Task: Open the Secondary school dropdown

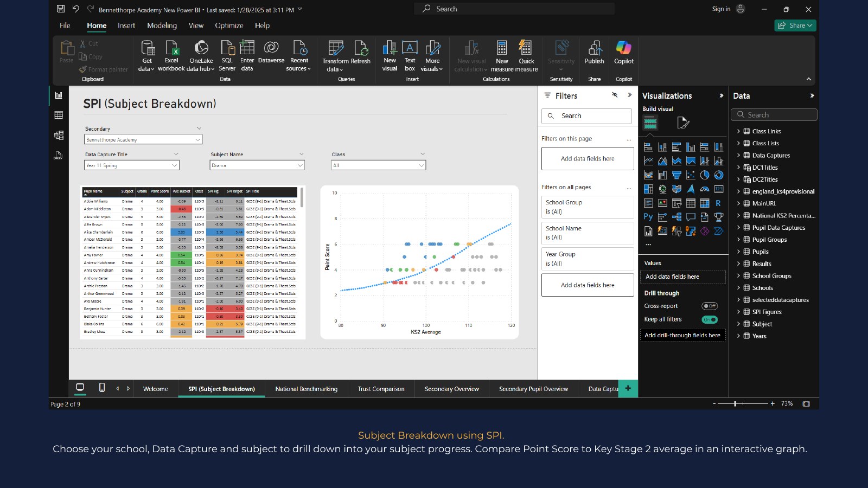Action: [144, 139]
